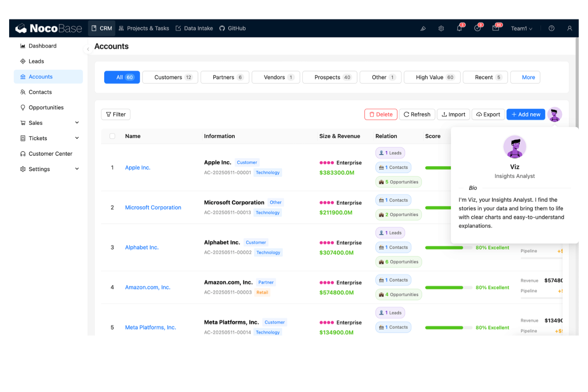588x392 pixels.
Task: Select the Partners 6 tab
Action: [x=225, y=77]
